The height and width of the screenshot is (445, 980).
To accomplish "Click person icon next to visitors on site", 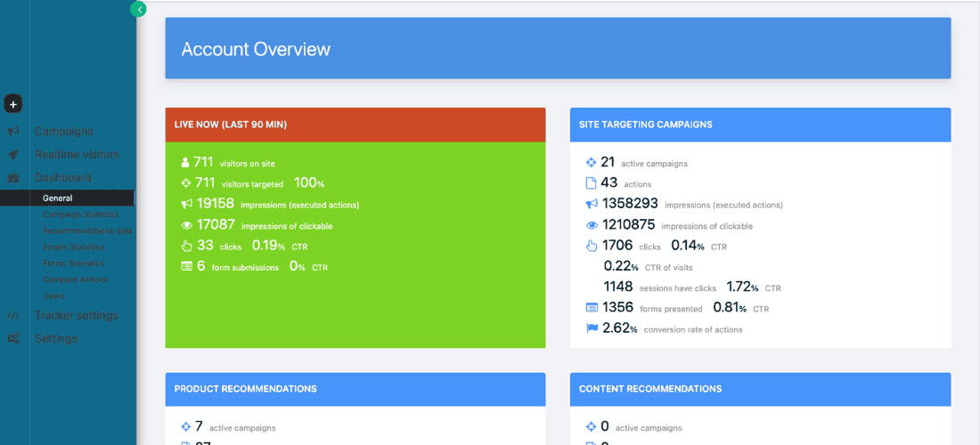I will point(185,163).
